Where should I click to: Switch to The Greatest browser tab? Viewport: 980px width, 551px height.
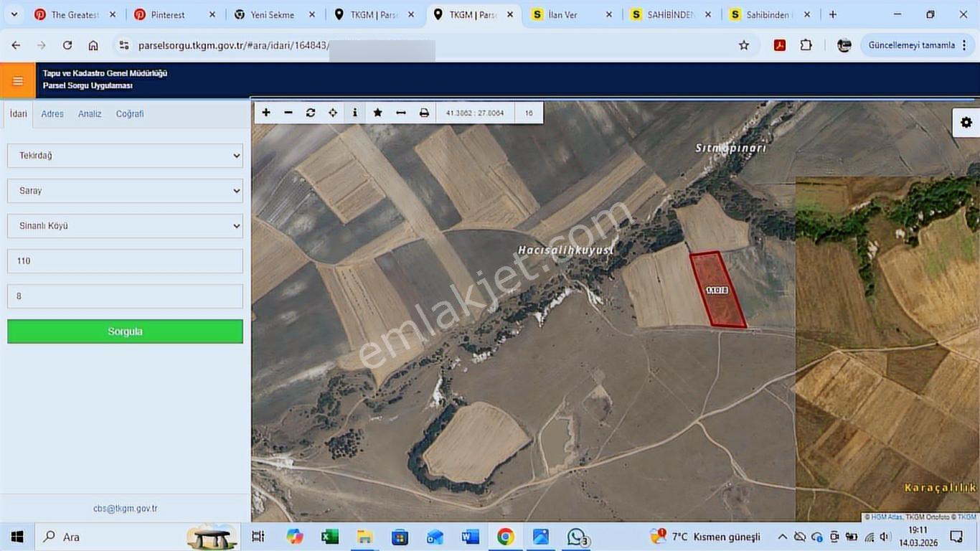point(75,14)
